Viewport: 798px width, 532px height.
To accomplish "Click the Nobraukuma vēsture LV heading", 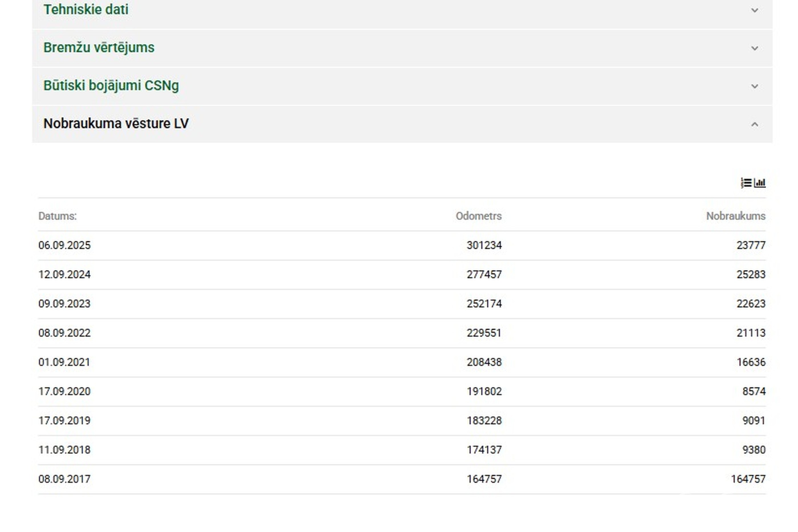I will 116,123.
